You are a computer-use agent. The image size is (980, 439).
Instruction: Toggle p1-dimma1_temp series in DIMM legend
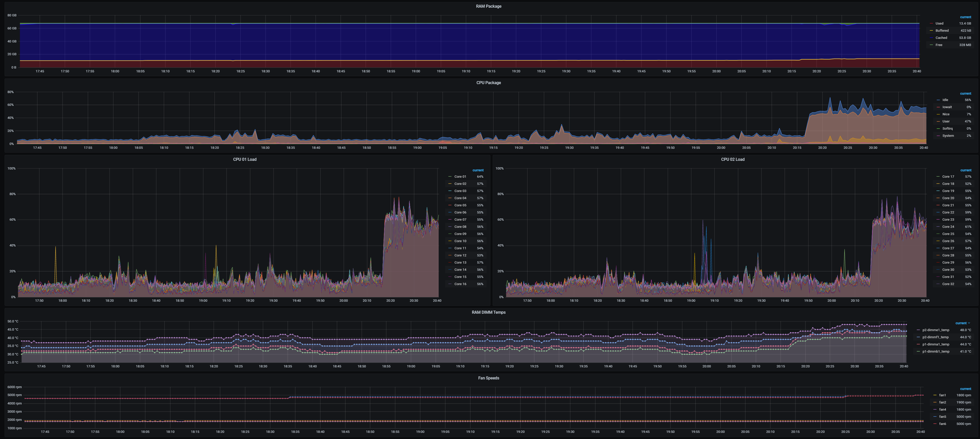[935, 344]
